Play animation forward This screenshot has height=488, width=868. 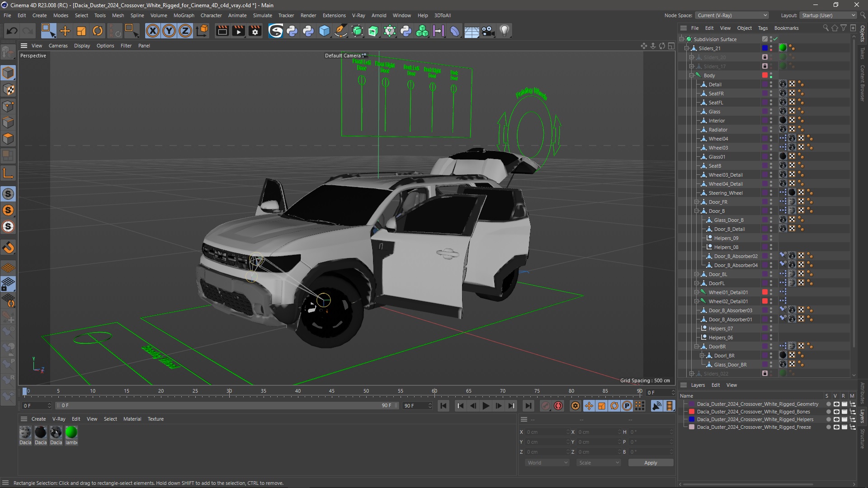point(486,406)
